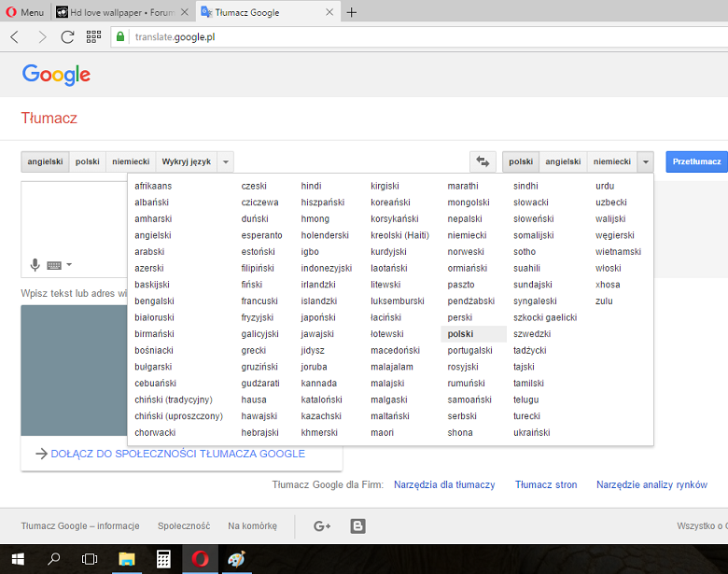Click the keyboard input tools icon

(54, 265)
